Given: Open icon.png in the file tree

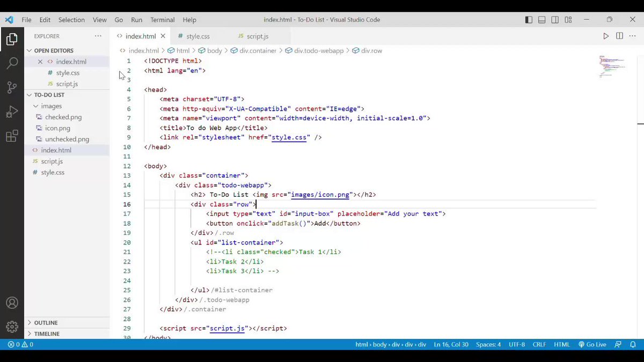Looking at the screenshot, I should (57, 129).
